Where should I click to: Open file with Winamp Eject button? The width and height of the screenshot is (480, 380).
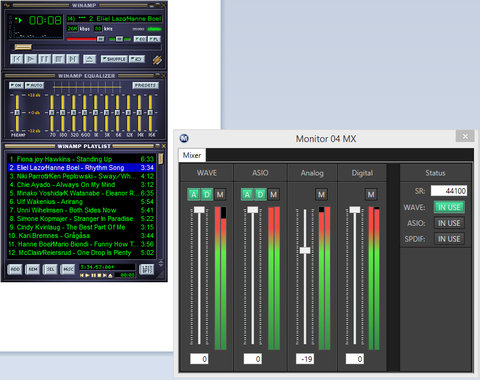coord(89,59)
